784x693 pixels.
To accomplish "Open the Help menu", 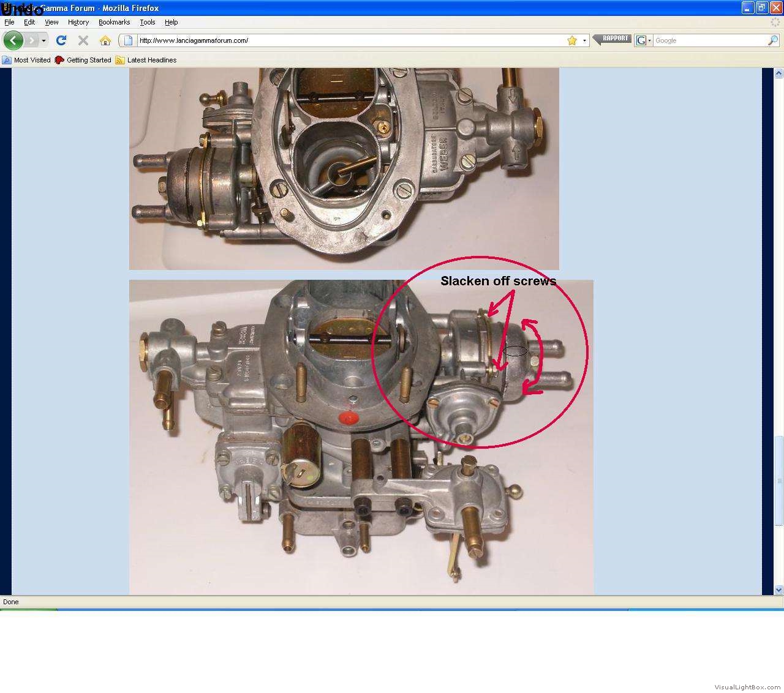I will pos(171,22).
